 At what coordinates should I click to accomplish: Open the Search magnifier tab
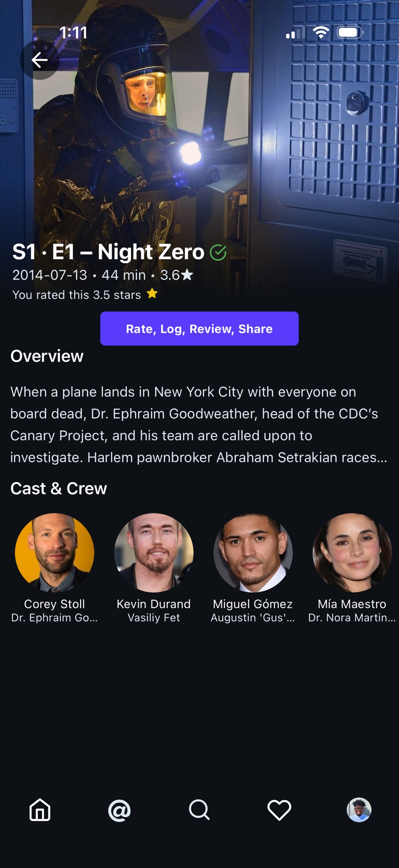199,810
